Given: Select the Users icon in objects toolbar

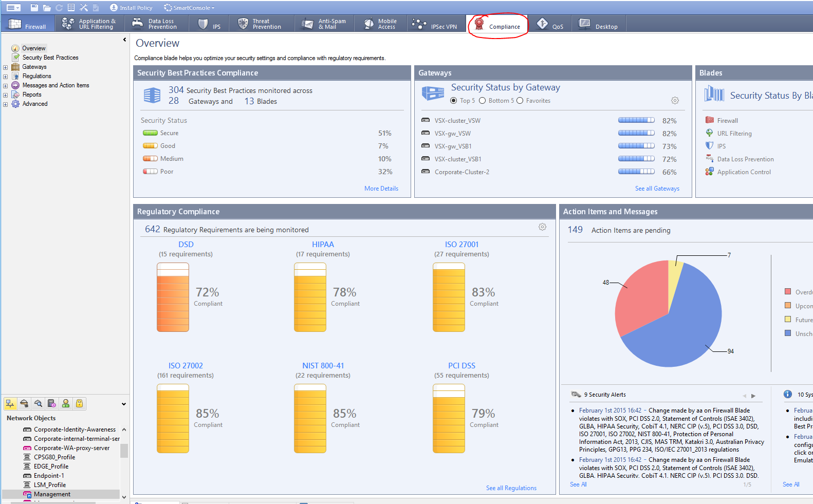Looking at the screenshot, I should click(x=65, y=404).
